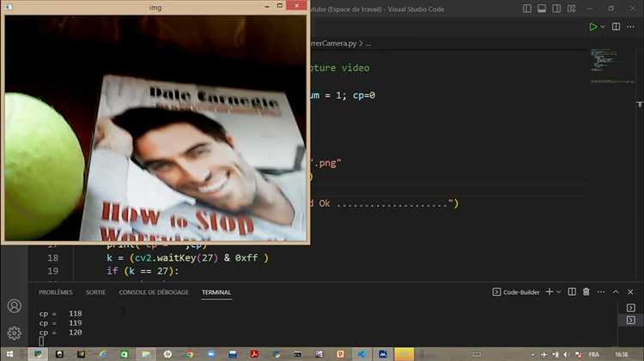Click the rrerCamera.py breadcrumb file name
This screenshot has width=644, height=361.
point(332,44)
